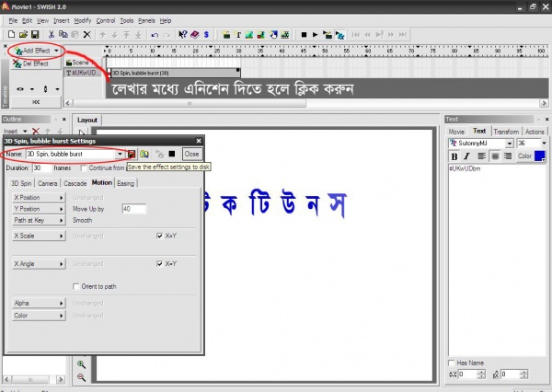This screenshot has height=392, width=552.
Task: Toggle Italic text formatting
Action: pyautogui.click(x=466, y=156)
